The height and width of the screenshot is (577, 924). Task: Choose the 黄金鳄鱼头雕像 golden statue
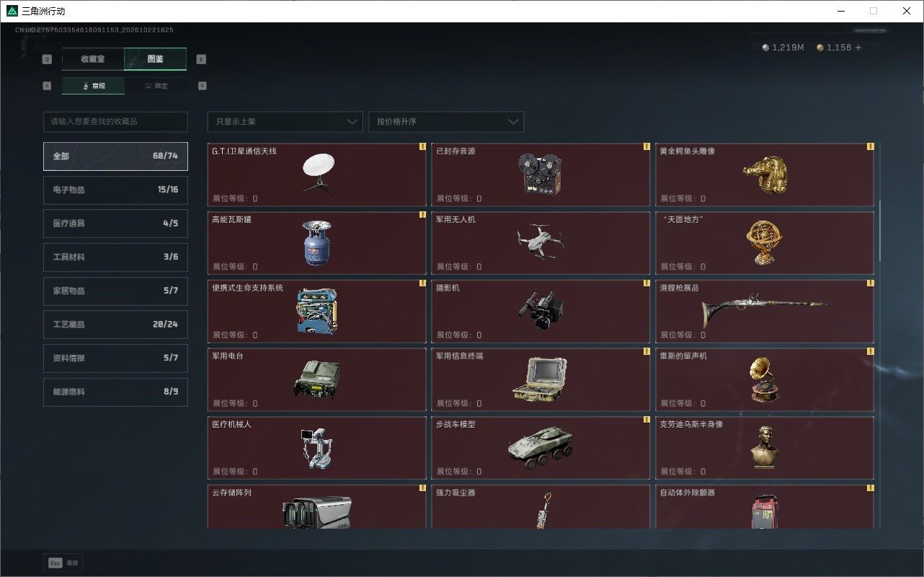click(764, 175)
